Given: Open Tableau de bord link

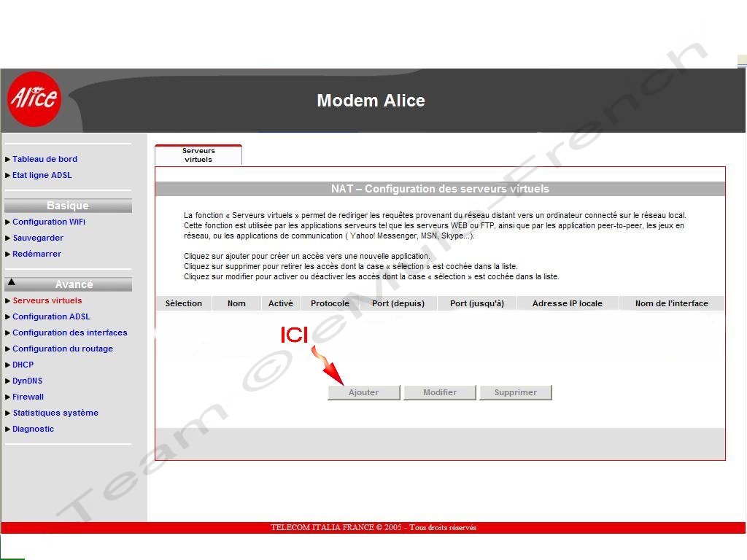Looking at the screenshot, I should click(x=44, y=159).
